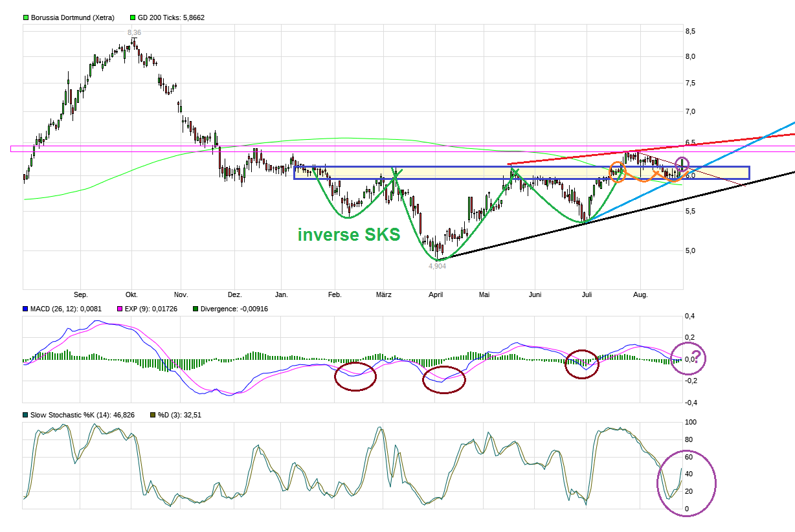The width and height of the screenshot is (795, 532).
Task: Click Slow Stochastic %K (14): 46,826 label
Action: [82, 415]
